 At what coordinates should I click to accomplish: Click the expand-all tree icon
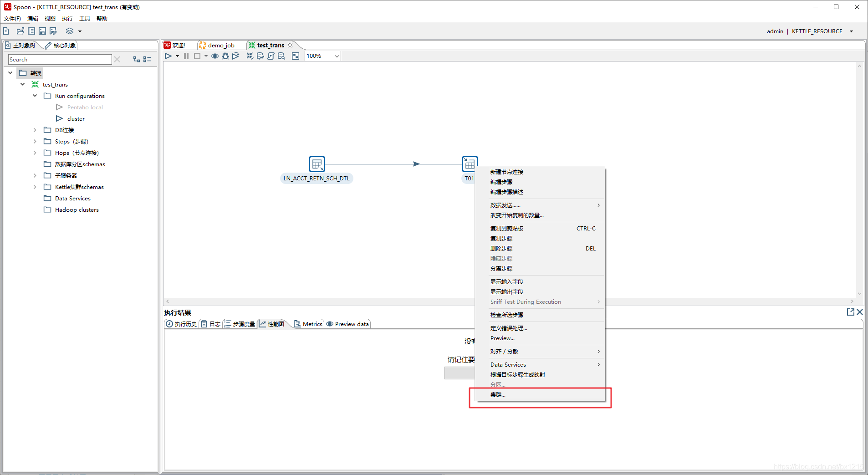point(137,59)
